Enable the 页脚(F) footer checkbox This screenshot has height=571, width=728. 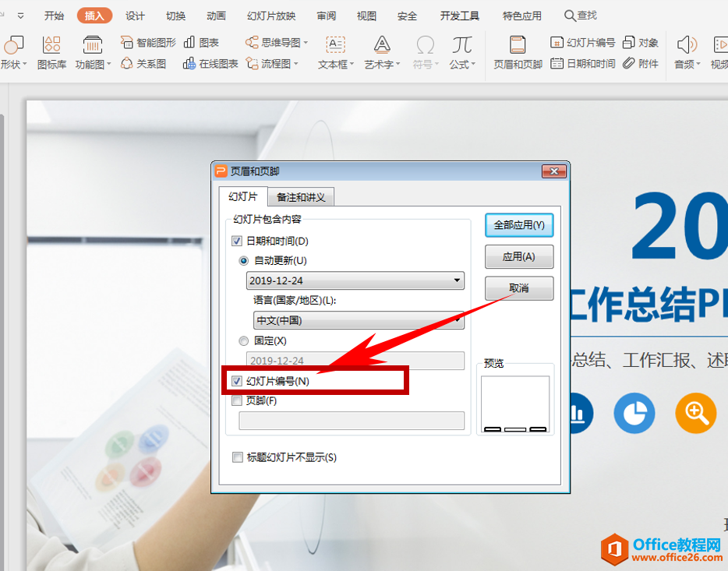(x=237, y=400)
